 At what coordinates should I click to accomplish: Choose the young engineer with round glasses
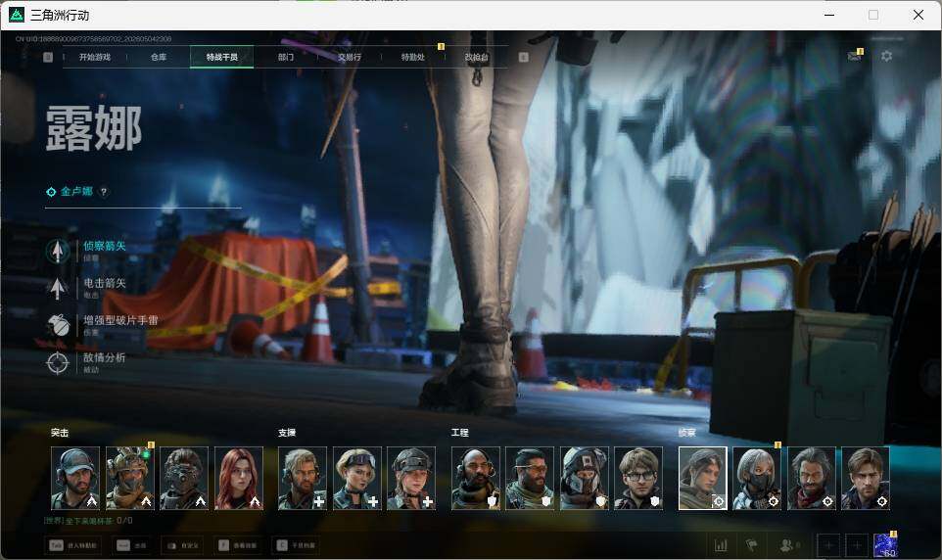[x=638, y=479]
